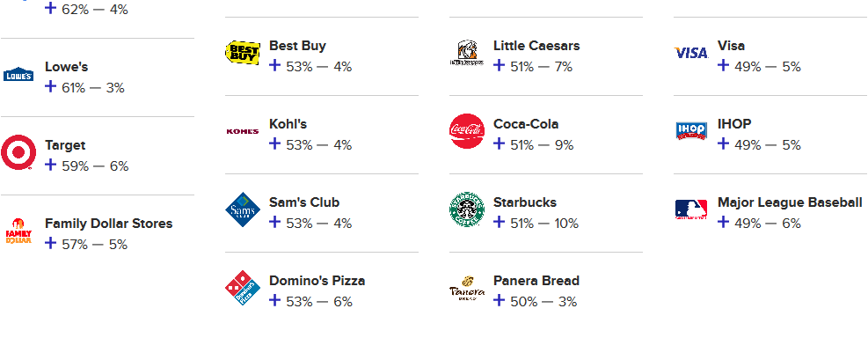This screenshot has height=338, width=868.
Task: Click the Panera Bread logo image
Action: [x=467, y=288]
